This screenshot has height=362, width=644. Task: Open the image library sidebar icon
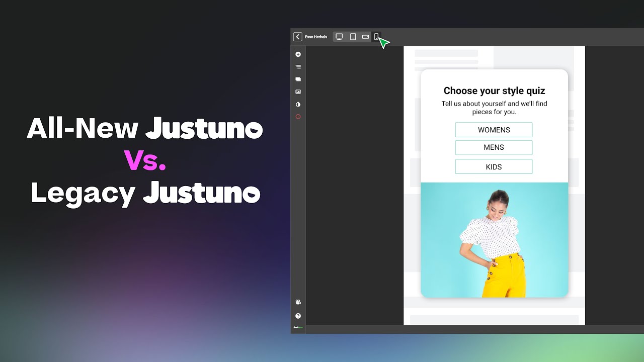coord(298,92)
